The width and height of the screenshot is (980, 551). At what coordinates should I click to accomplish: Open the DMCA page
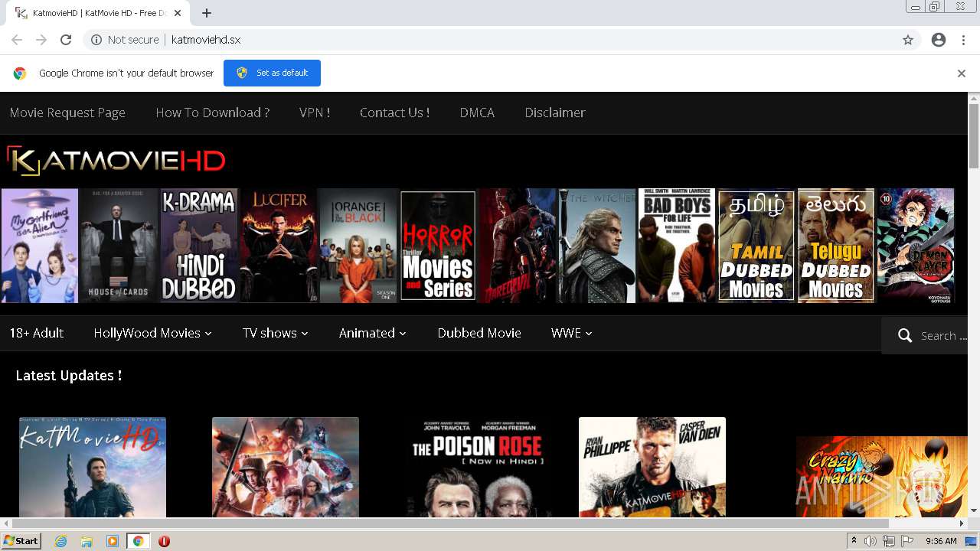(477, 112)
